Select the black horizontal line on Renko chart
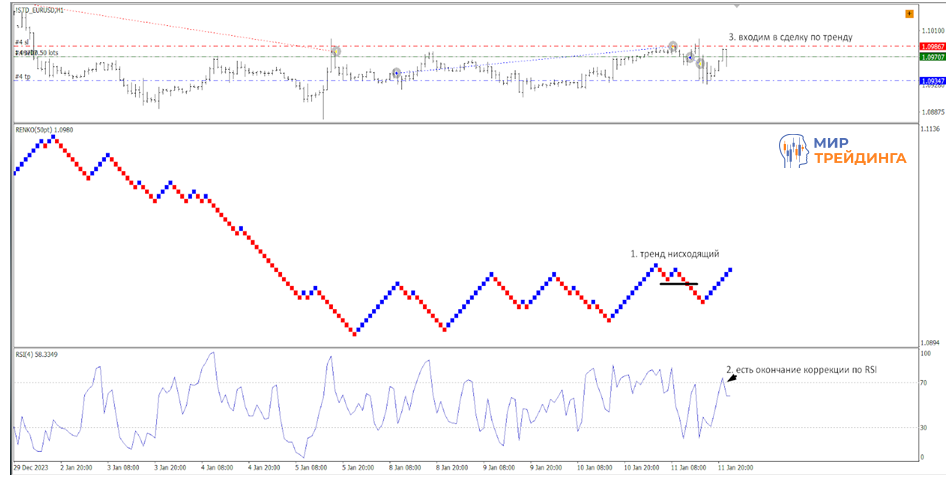The height and width of the screenshot is (485, 952). click(678, 284)
